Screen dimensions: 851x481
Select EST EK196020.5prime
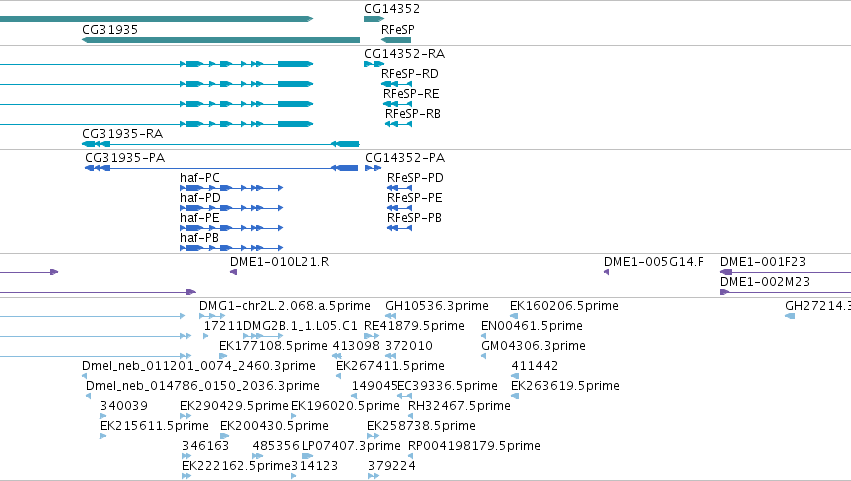point(294,416)
